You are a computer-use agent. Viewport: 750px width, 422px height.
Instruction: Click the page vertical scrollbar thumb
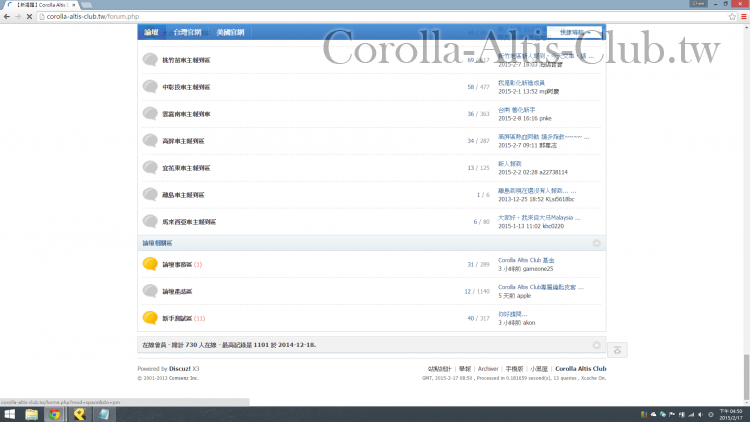[746, 377]
